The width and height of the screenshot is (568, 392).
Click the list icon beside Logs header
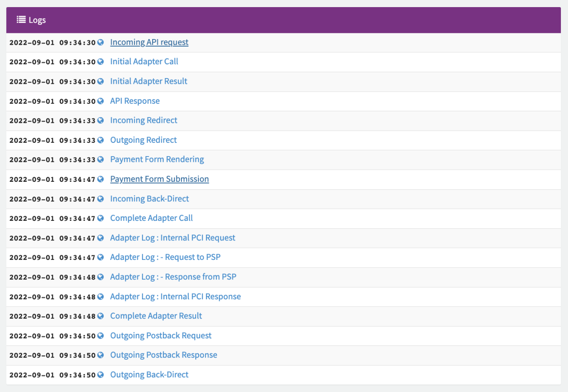click(21, 20)
